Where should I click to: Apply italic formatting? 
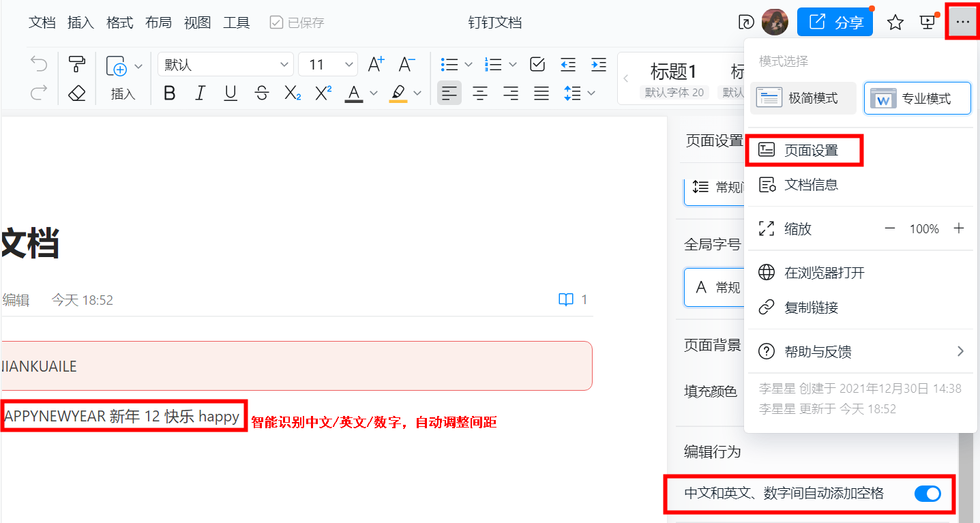[200, 93]
